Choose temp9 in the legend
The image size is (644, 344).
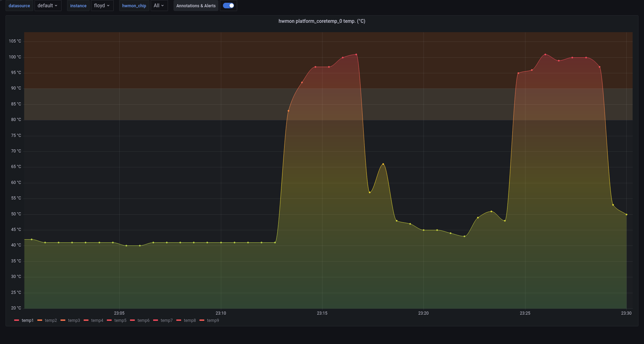coord(213,320)
